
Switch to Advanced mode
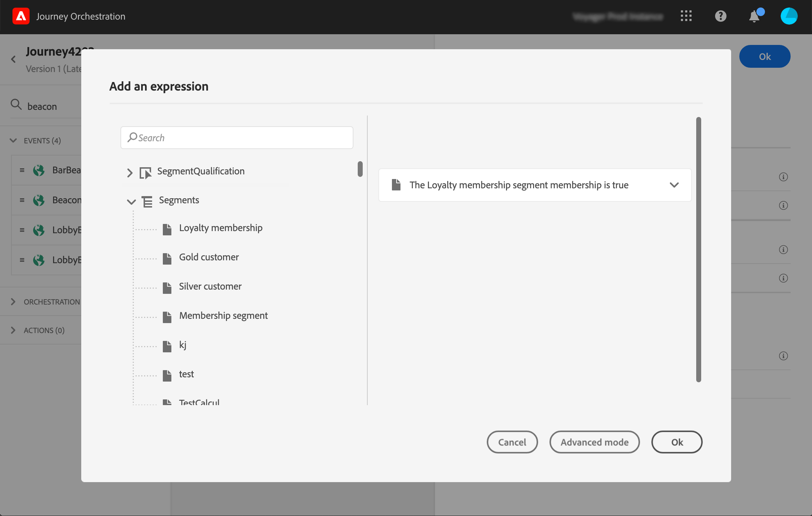[x=594, y=442]
